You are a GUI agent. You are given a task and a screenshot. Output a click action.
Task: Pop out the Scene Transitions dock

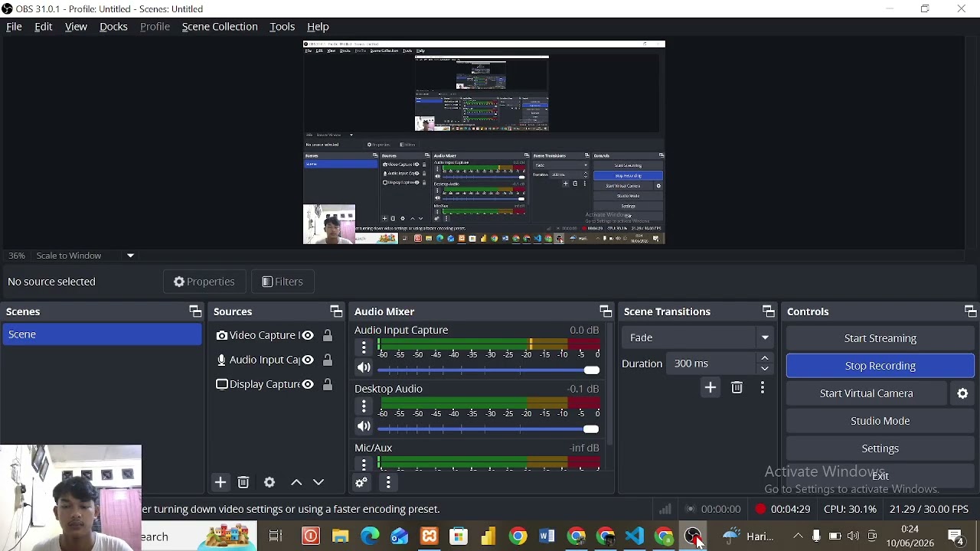[769, 312]
